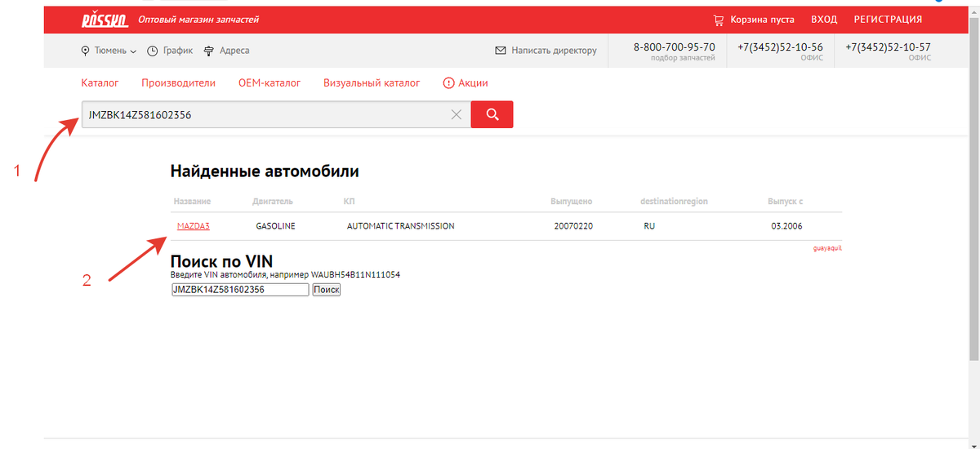Click the exclamation icon beside Акции
The image size is (980, 449).
point(448,82)
